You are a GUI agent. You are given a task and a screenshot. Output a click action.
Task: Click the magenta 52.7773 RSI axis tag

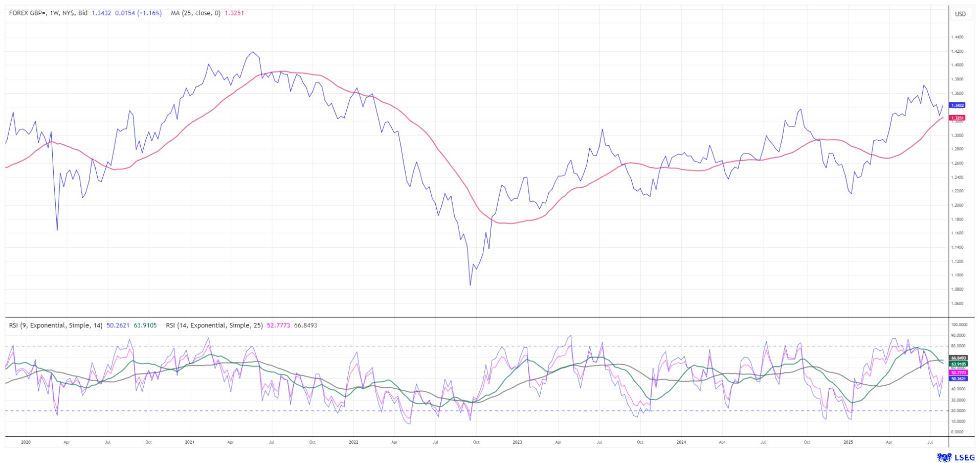pyautogui.click(x=959, y=373)
